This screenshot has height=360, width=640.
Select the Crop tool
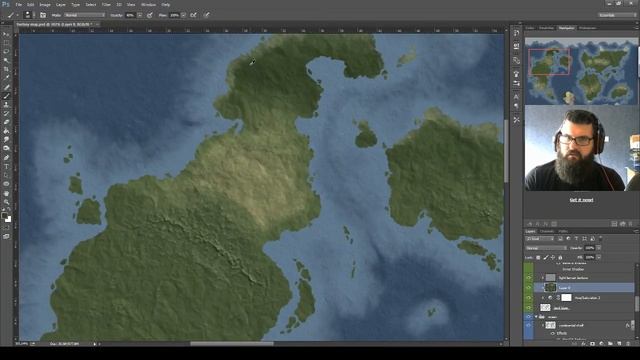pos(6,69)
